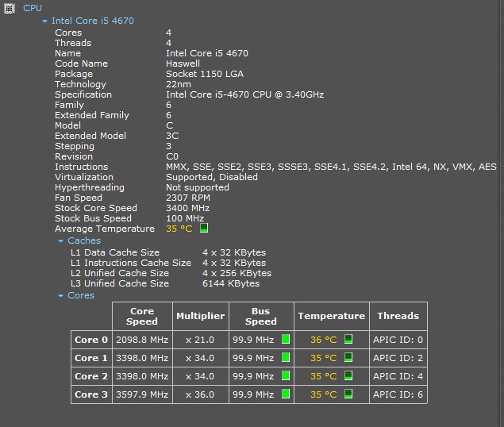Click the 3400 MHz stock core speed
This screenshot has height=427, width=504.
[188, 208]
